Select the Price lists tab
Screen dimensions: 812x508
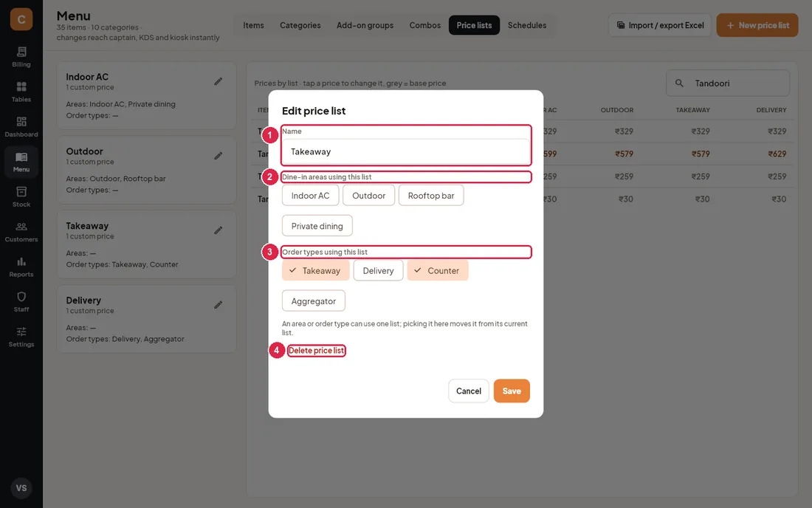pyautogui.click(x=475, y=25)
